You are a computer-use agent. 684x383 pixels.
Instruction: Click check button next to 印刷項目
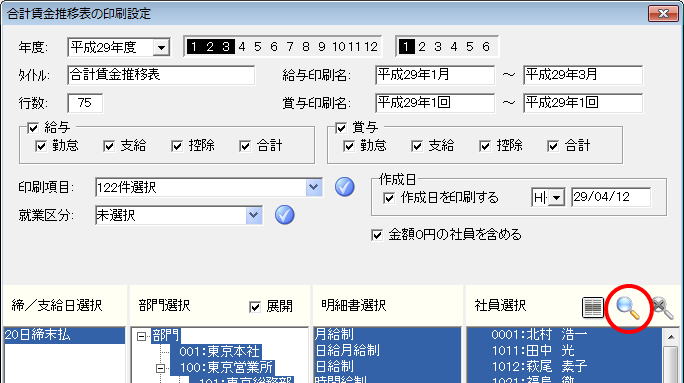pyautogui.click(x=345, y=187)
